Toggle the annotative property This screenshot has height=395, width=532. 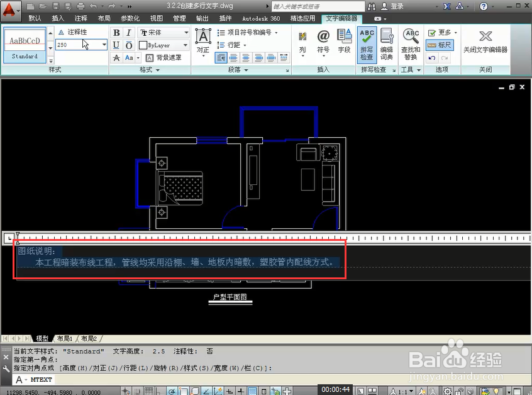(77, 31)
